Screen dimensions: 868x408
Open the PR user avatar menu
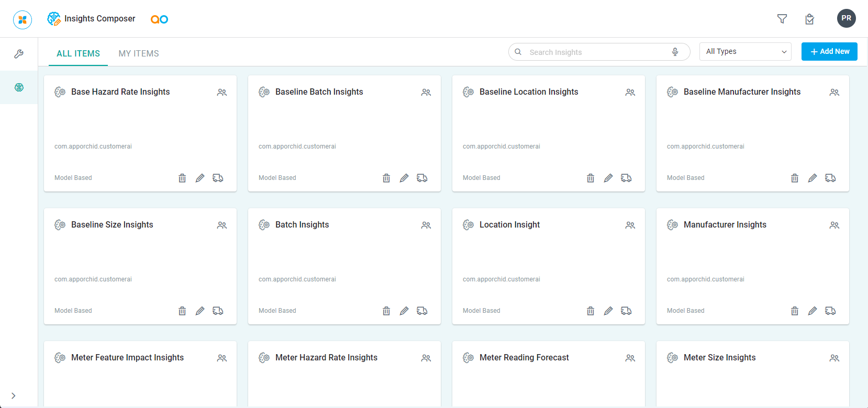pyautogui.click(x=846, y=18)
